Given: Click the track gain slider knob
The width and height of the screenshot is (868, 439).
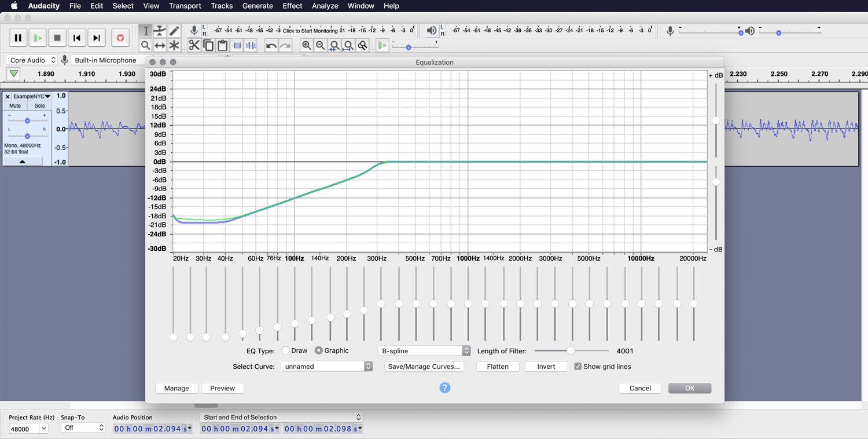Looking at the screenshot, I should 27,120.
